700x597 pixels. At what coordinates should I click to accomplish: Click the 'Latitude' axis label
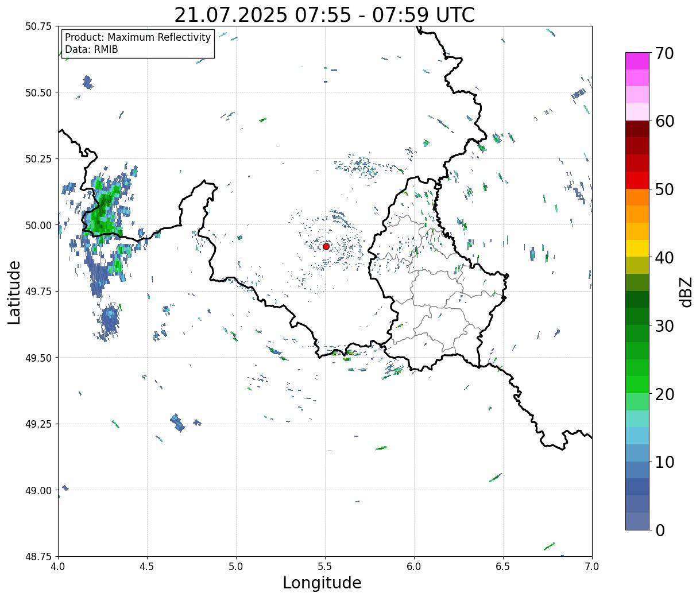(x=14, y=292)
